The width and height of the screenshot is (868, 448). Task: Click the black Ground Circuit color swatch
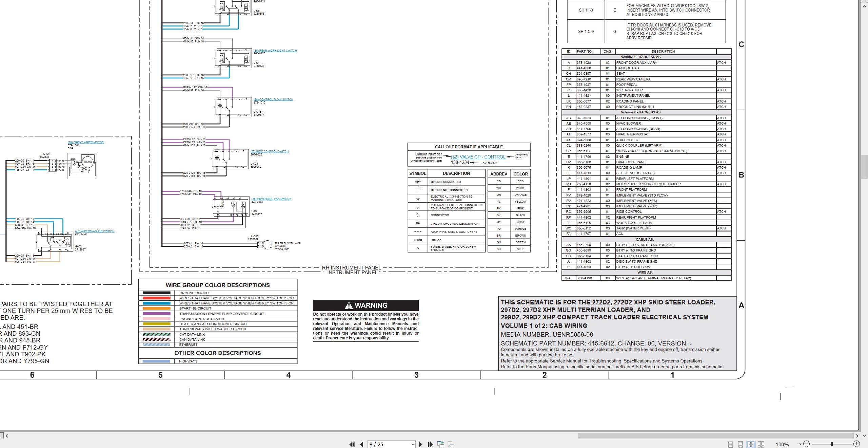tap(156, 293)
